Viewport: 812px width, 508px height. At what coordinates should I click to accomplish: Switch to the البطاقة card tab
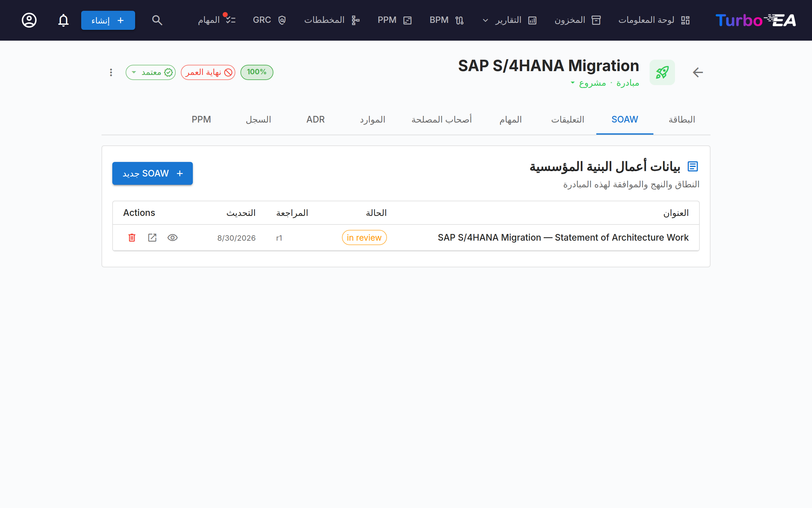point(681,120)
